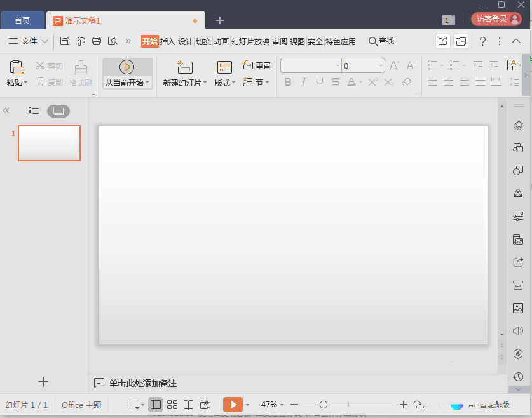Screen dimensions: 532x418
Task: Expand the 版式 layout dropdown
Action: tap(233, 83)
